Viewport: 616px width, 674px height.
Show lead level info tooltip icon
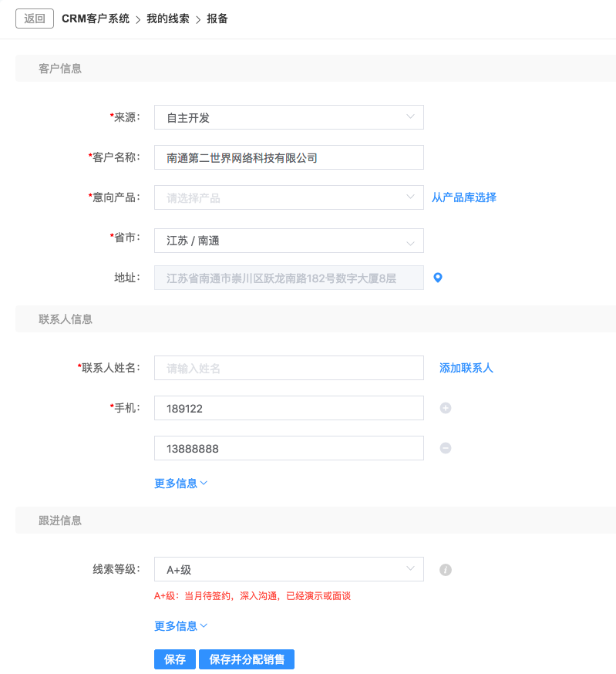coord(446,570)
